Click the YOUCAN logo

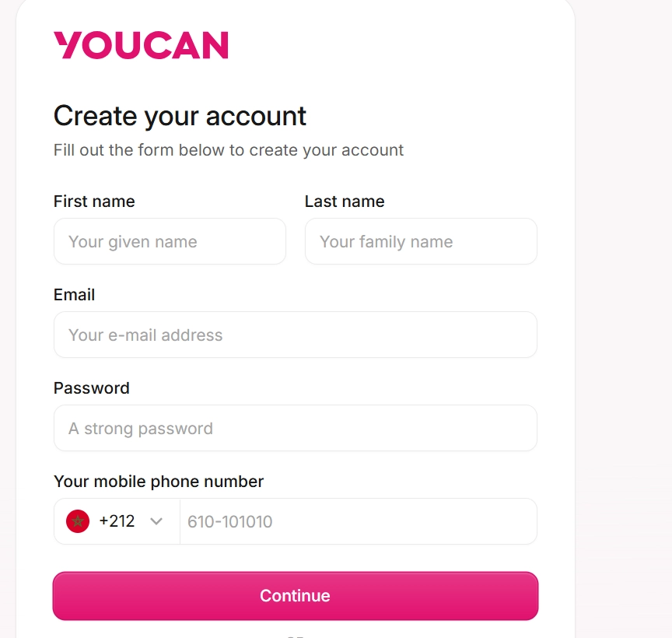(x=141, y=45)
